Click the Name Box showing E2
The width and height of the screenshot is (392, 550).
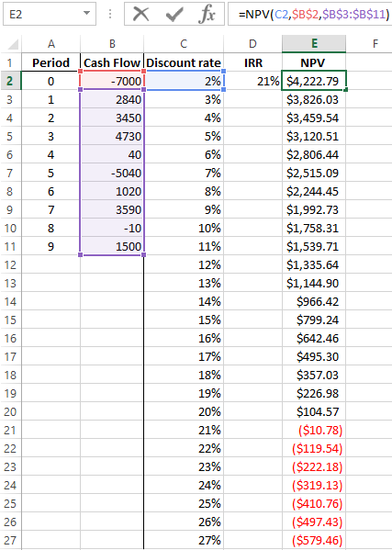[50, 14]
